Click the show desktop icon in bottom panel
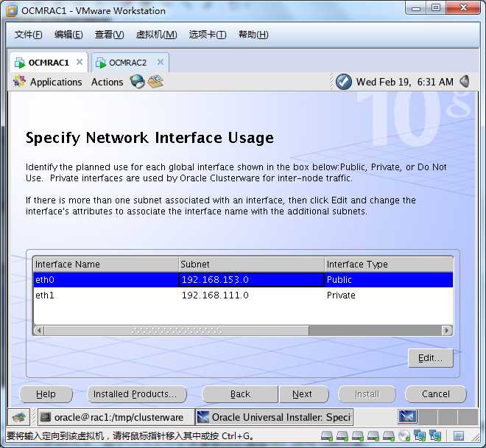 point(19,417)
